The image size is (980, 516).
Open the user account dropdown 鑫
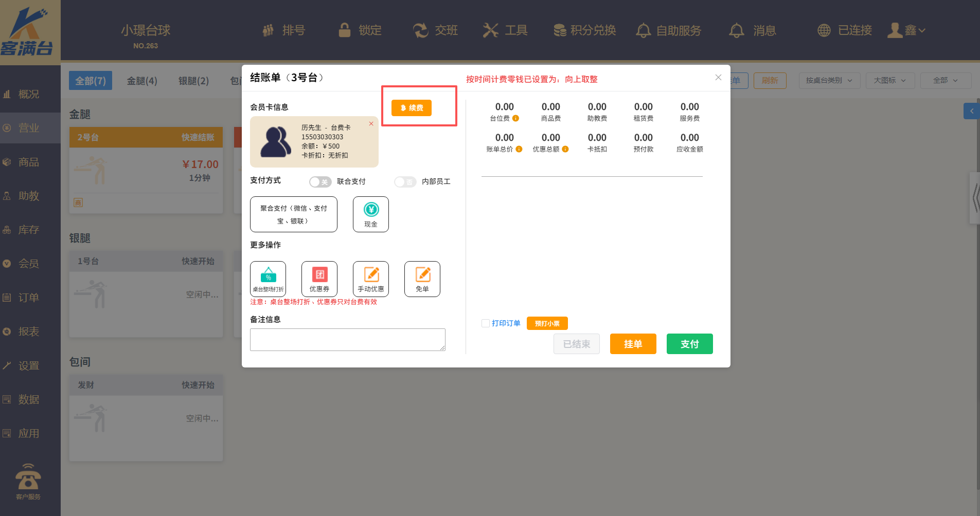pos(907,30)
